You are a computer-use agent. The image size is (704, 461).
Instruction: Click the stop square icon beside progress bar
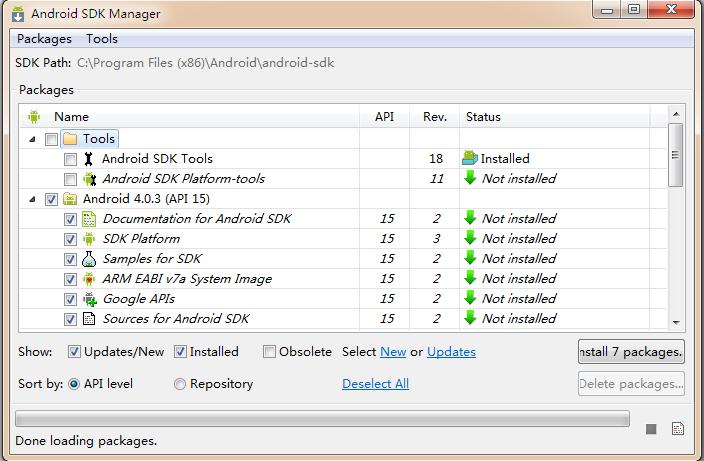coord(651,429)
